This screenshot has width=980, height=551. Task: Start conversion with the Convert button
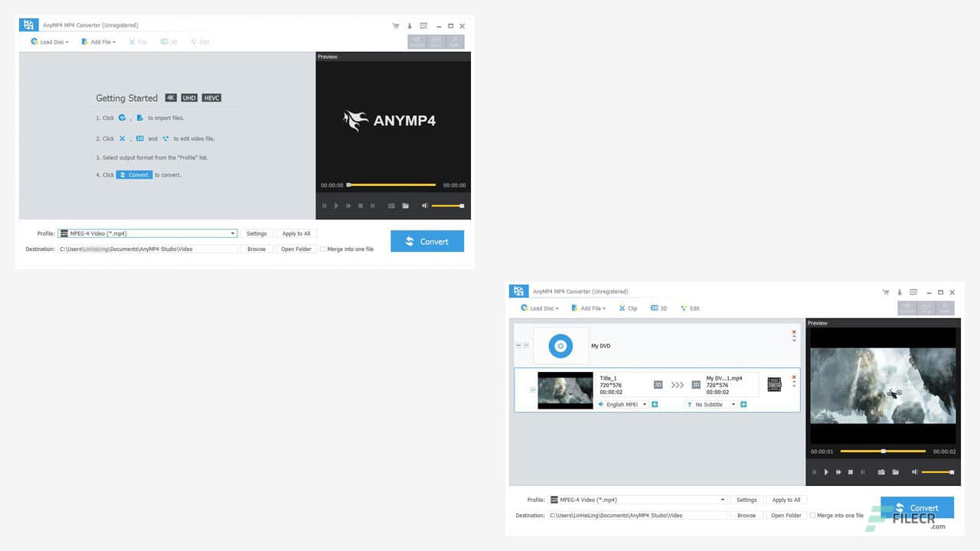coord(919,507)
